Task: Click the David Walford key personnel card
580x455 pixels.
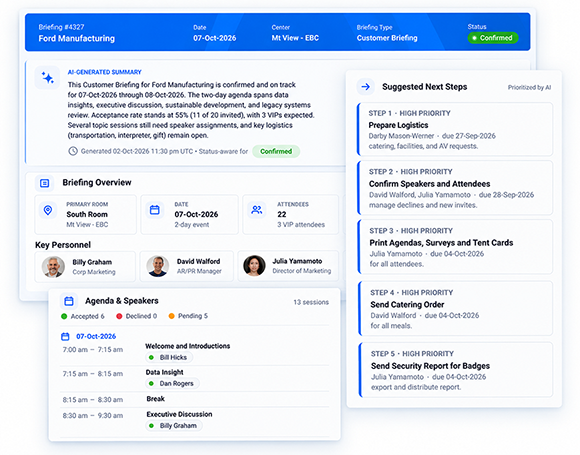Action: coord(187,266)
